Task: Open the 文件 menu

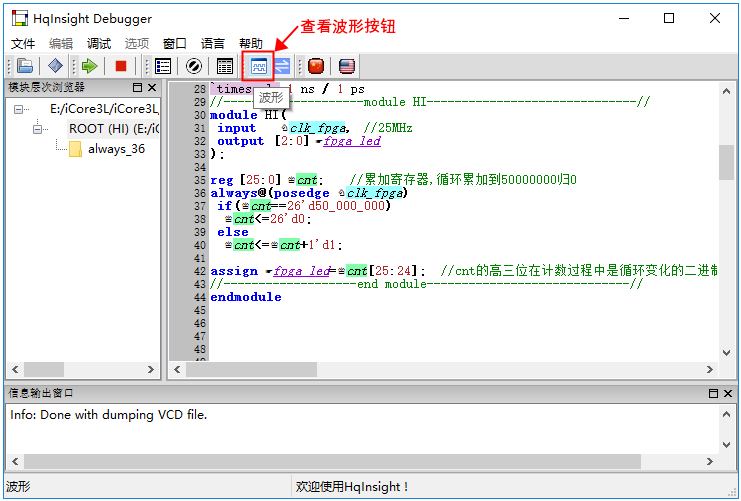Action: point(23,44)
